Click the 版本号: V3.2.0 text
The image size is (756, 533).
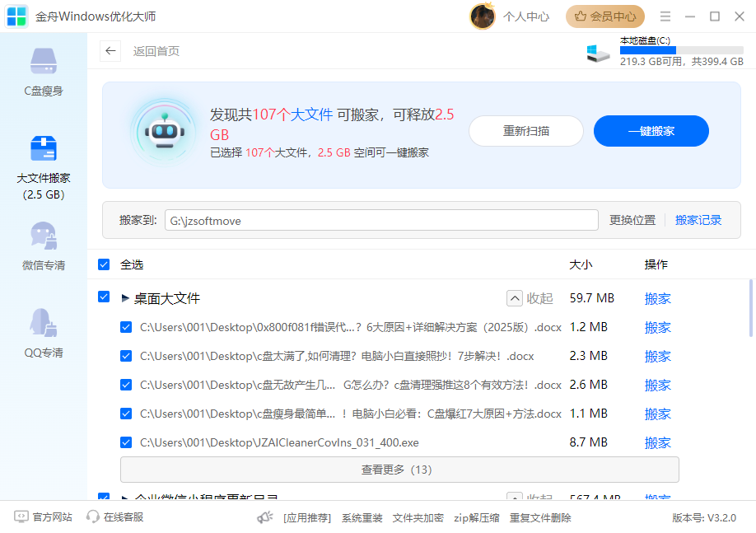click(x=704, y=518)
